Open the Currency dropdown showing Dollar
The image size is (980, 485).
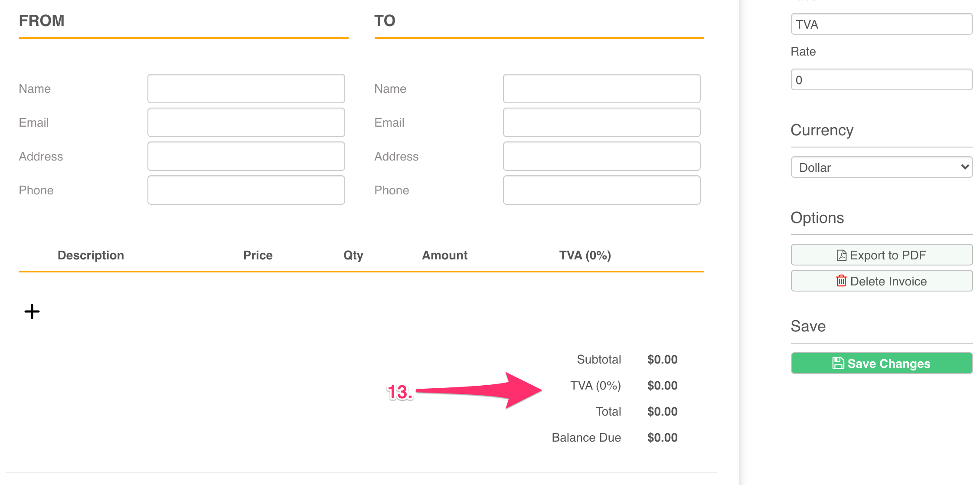coord(882,167)
